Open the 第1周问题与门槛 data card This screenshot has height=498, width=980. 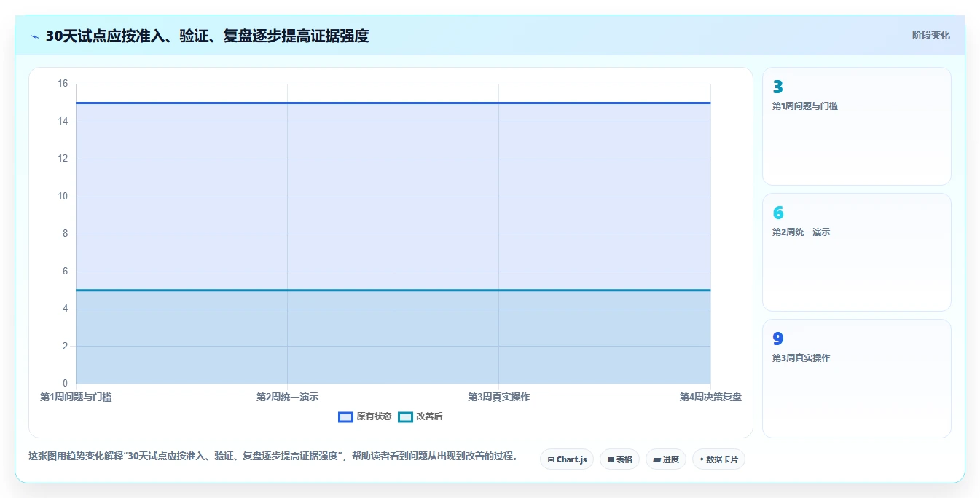[x=856, y=127]
